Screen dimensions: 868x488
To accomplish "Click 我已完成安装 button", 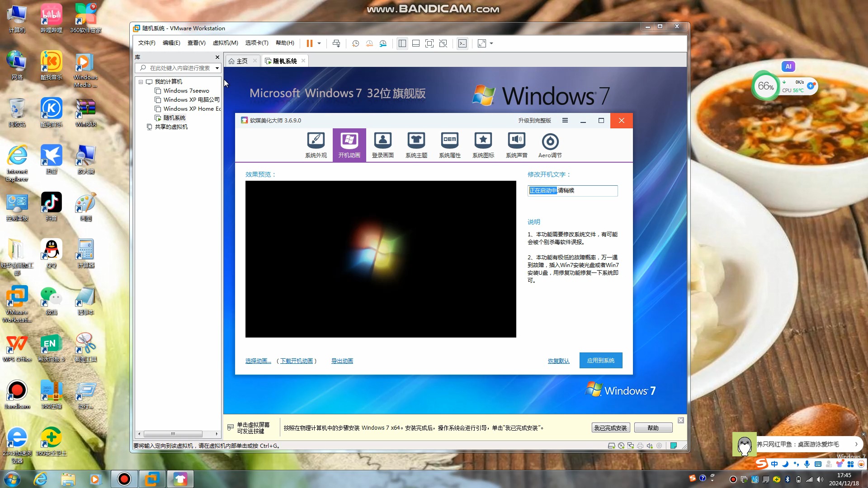I will click(611, 428).
